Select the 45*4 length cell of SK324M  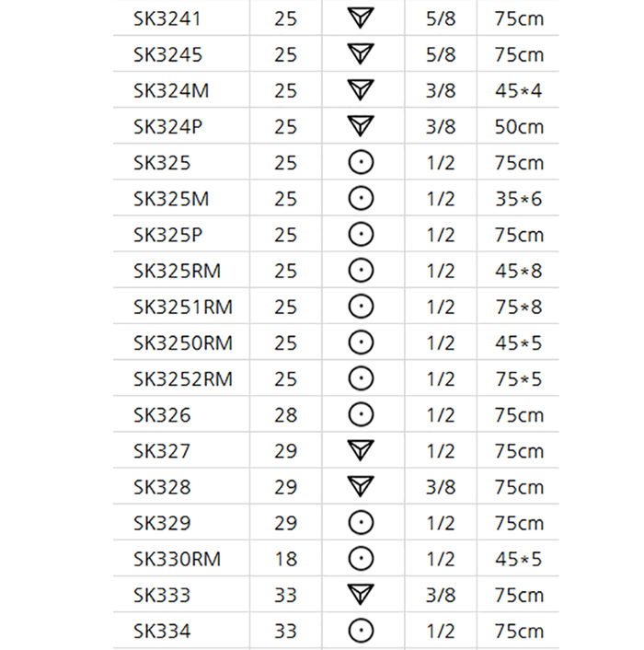coord(519,90)
